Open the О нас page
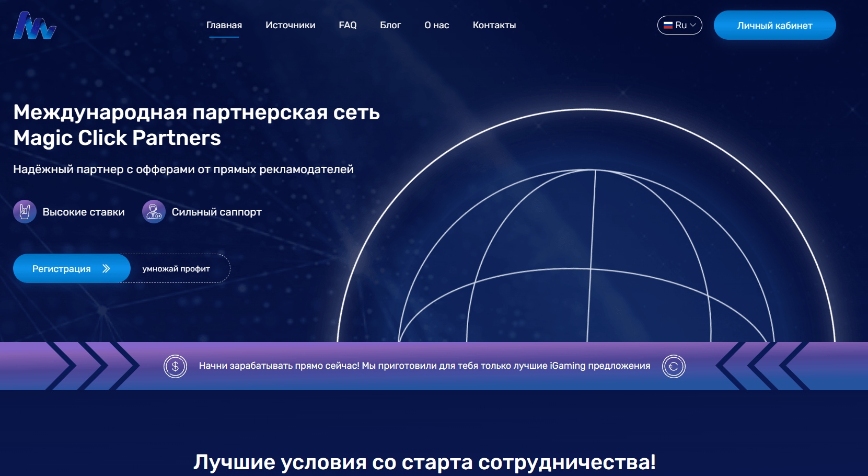 tap(437, 25)
